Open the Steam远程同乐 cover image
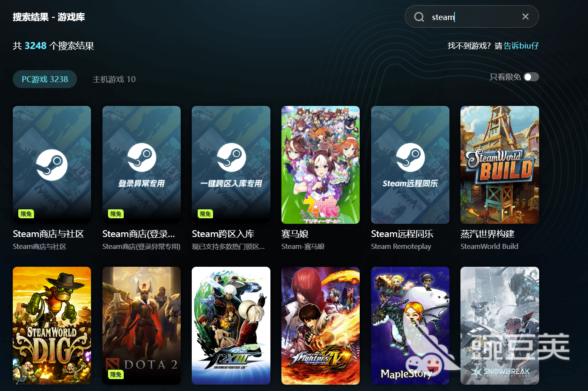This screenshot has height=391, width=588. [x=410, y=165]
